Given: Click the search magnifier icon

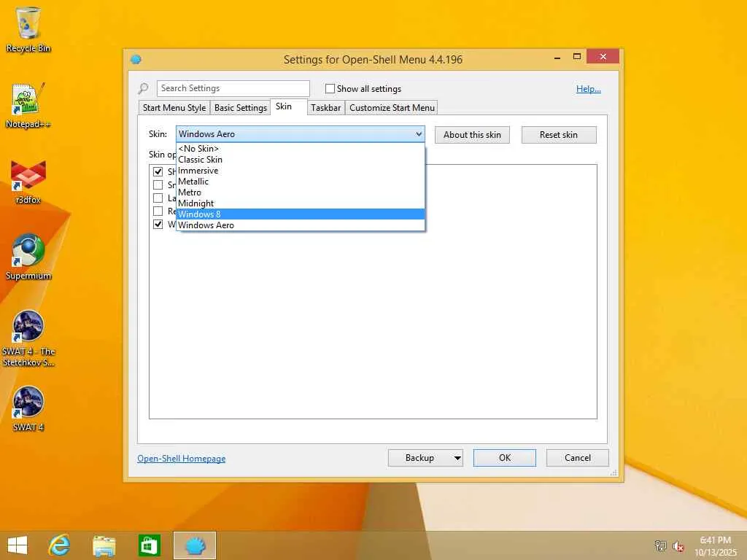Looking at the screenshot, I should point(143,88).
